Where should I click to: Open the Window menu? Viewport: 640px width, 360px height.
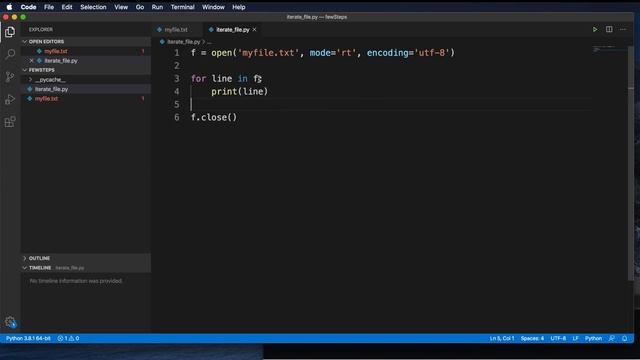[213, 7]
